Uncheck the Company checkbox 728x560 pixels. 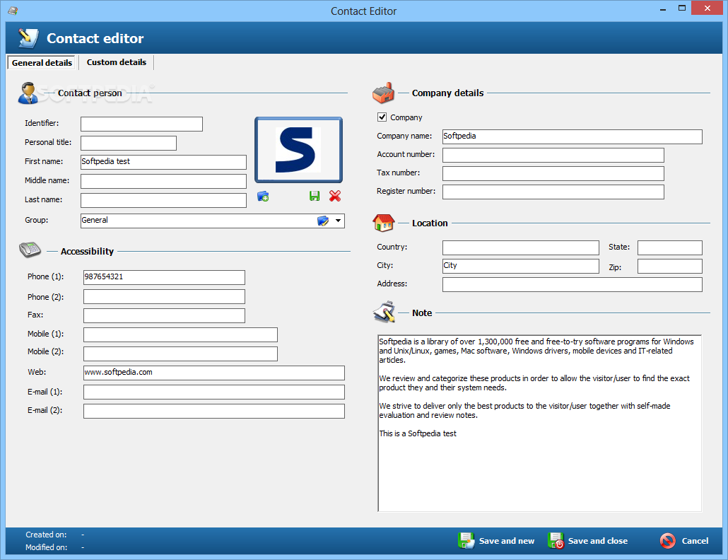click(382, 117)
